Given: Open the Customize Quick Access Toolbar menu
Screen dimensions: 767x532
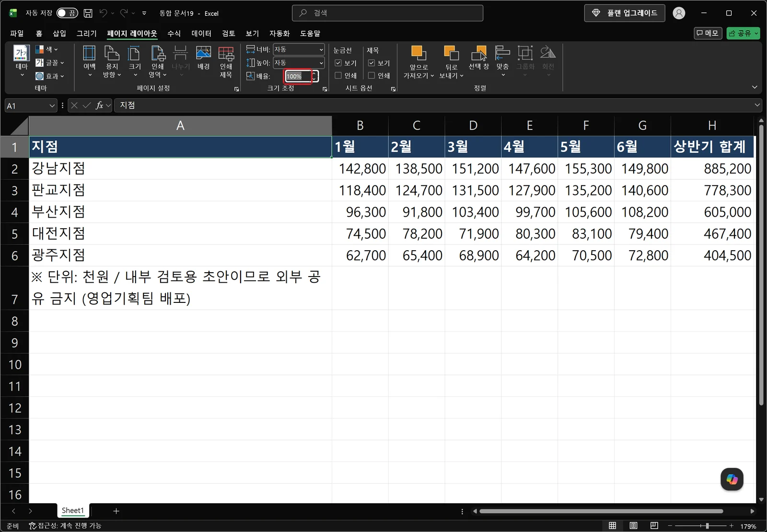Looking at the screenshot, I should click(x=144, y=13).
